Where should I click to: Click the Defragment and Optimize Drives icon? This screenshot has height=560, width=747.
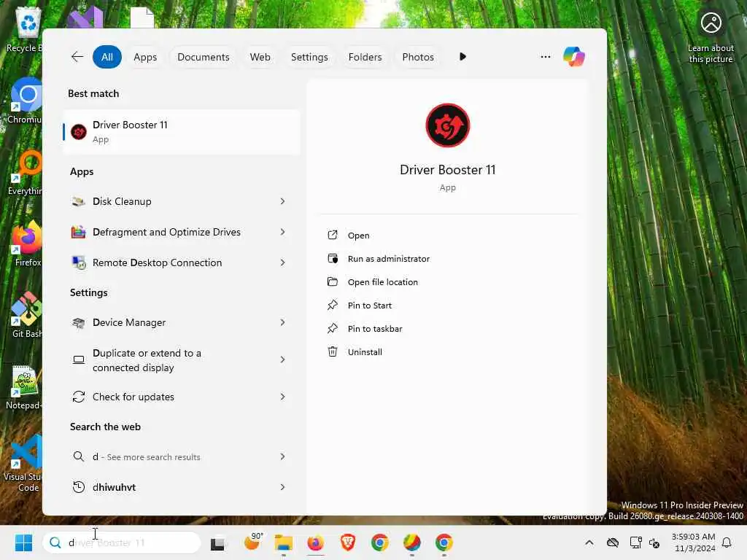point(79,232)
